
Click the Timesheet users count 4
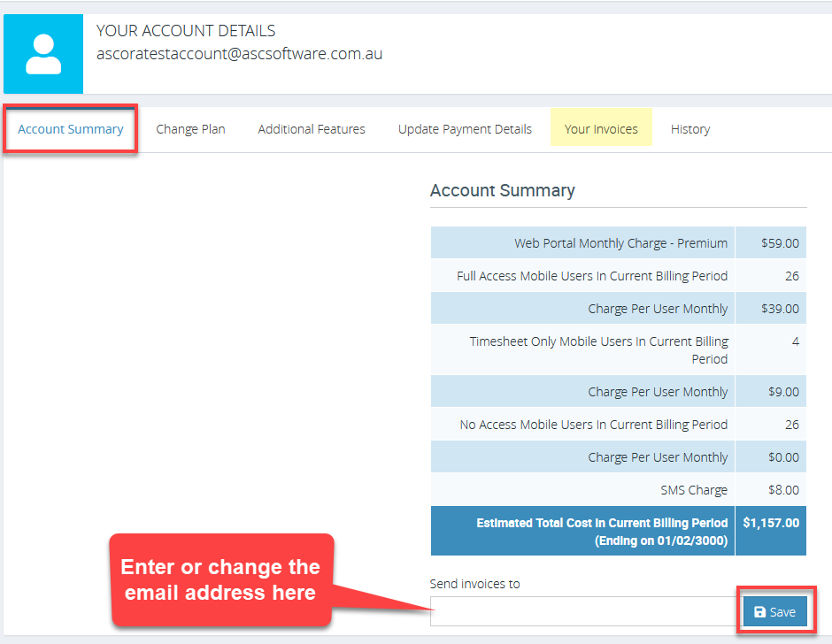click(x=796, y=341)
